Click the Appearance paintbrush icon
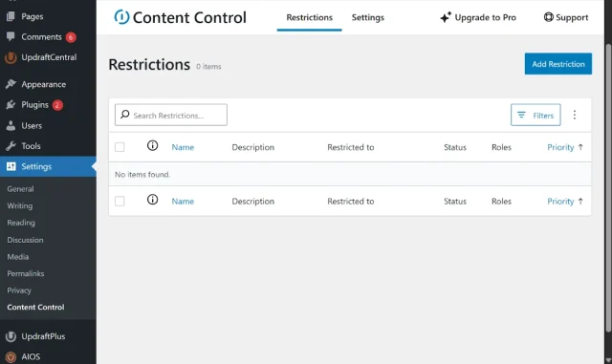This screenshot has height=364, width=612. (x=11, y=84)
